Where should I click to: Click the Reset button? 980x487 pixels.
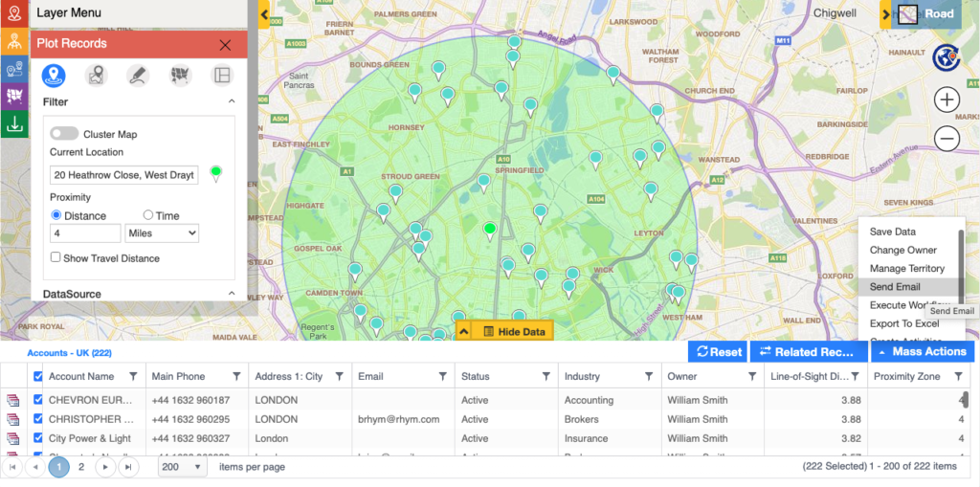pyautogui.click(x=716, y=352)
